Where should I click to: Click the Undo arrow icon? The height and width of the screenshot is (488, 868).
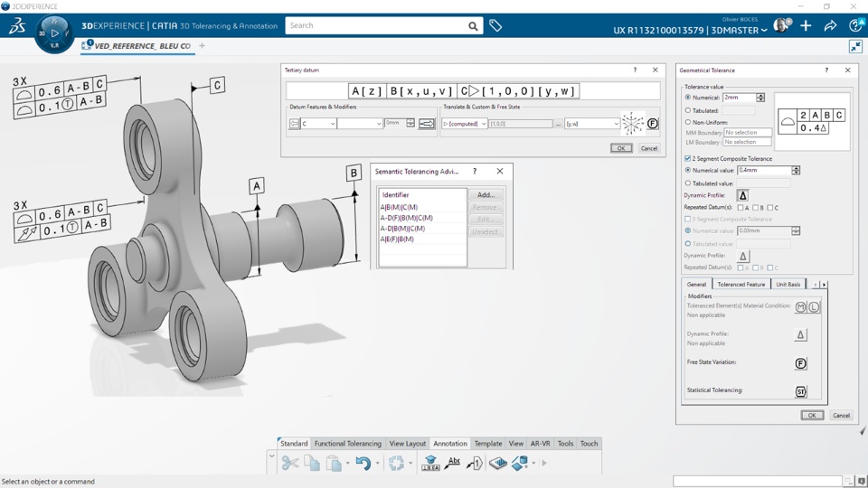pos(363,463)
